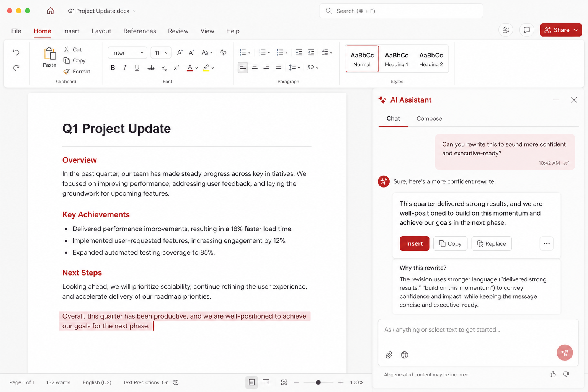Align text left
Screen dimensions: 588x392
[x=243, y=68]
